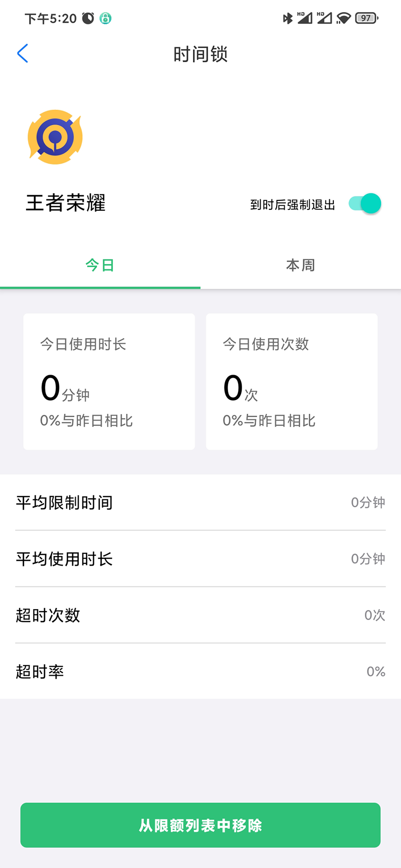Tap the alarm clock status icon

(88, 19)
